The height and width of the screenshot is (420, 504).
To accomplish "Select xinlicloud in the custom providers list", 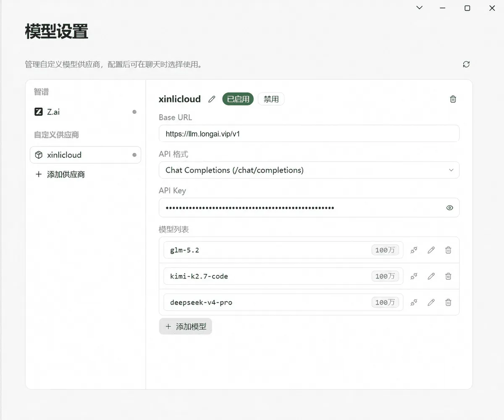I will [x=85, y=155].
